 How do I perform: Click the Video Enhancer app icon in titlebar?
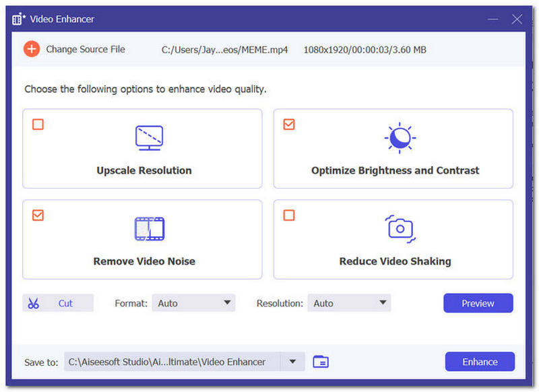[x=17, y=19]
